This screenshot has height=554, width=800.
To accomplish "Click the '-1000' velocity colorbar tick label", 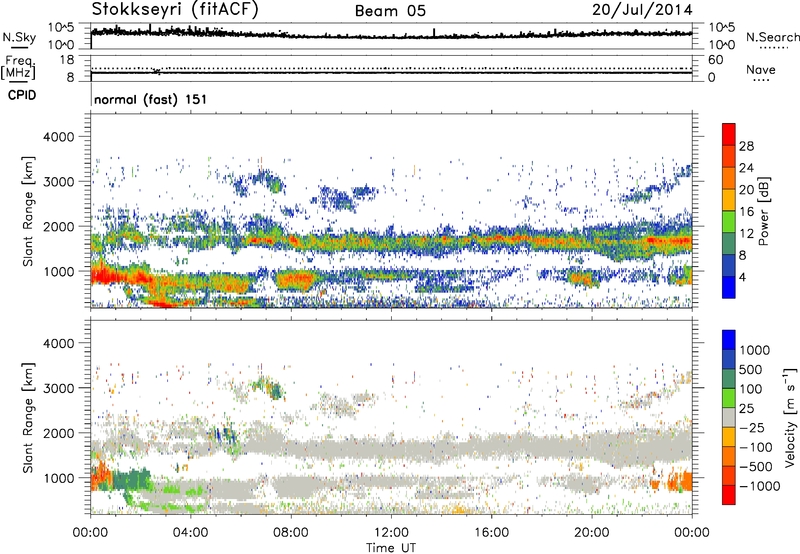I will tap(759, 486).
